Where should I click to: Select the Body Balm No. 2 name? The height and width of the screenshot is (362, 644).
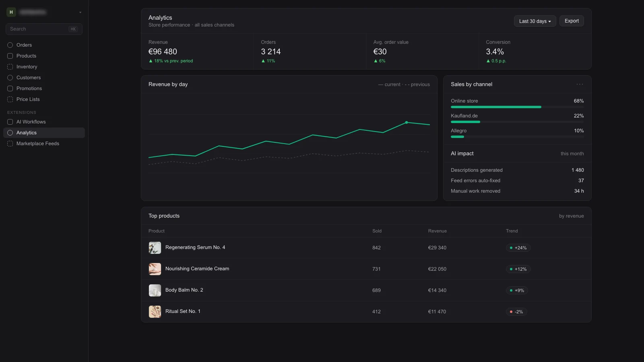(184, 290)
